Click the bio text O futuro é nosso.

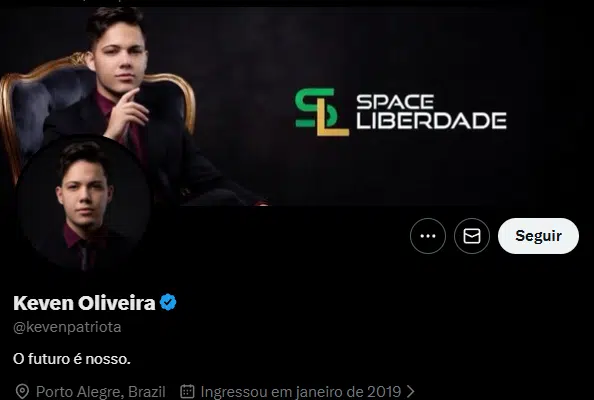(72, 359)
